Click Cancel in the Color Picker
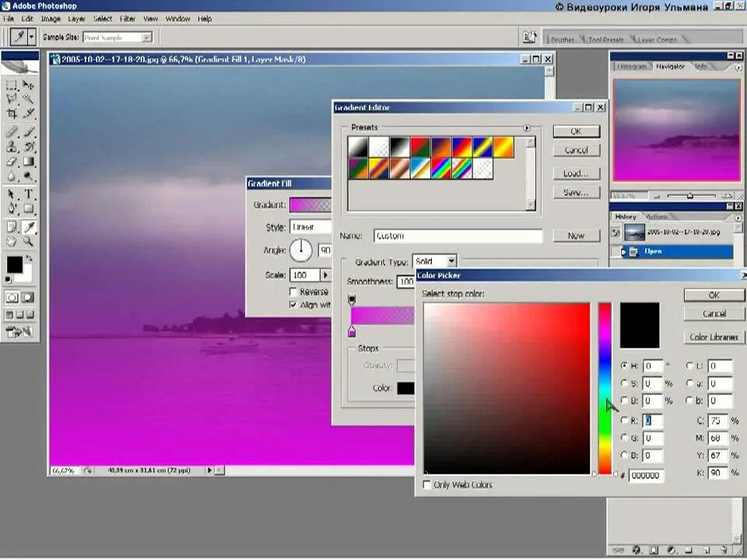 coord(714,313)
